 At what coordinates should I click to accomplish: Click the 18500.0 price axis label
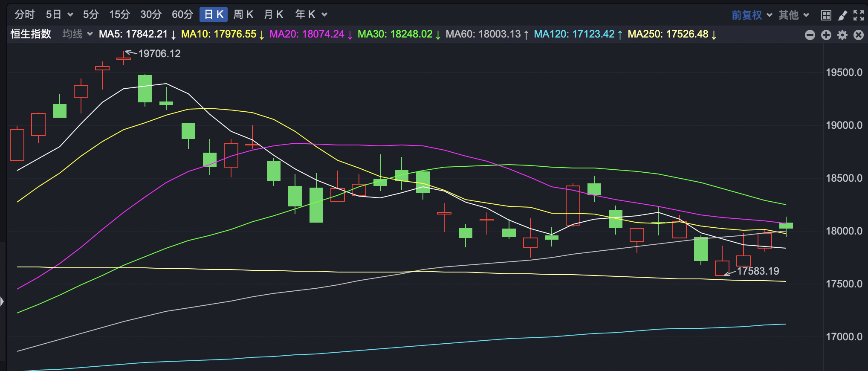[x=844, y=178]
